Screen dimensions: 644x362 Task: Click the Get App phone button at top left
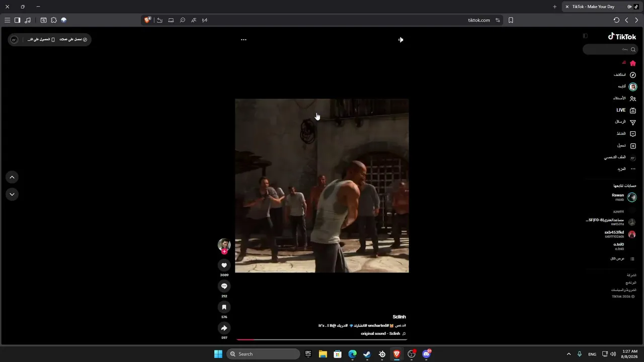41,39
